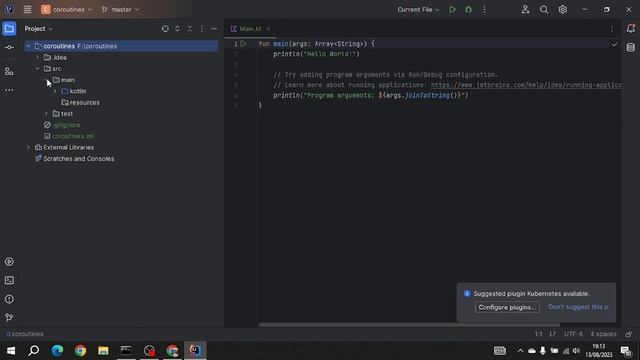Open the Notifications bell
This screenshot has width=640, height=360.
click(x=631, y=28)
